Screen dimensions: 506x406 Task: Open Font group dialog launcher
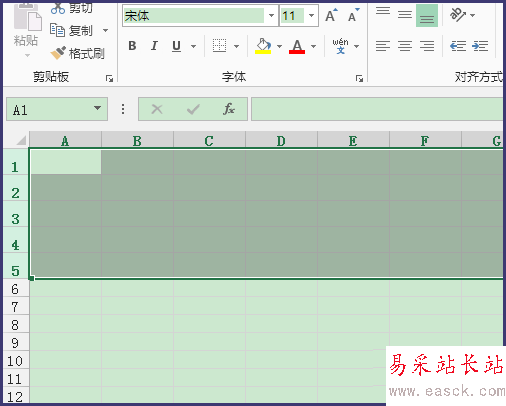pyautogui.click(x=359, y=78)
